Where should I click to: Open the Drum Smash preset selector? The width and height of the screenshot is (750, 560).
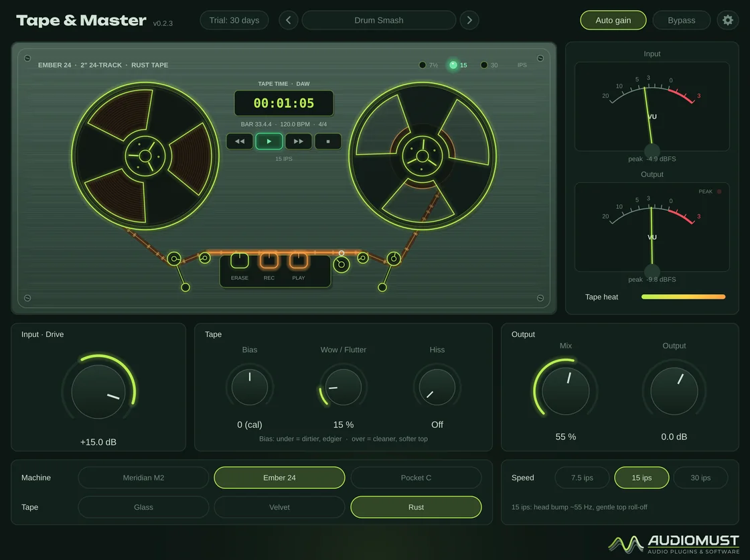[x=379, y=20]
